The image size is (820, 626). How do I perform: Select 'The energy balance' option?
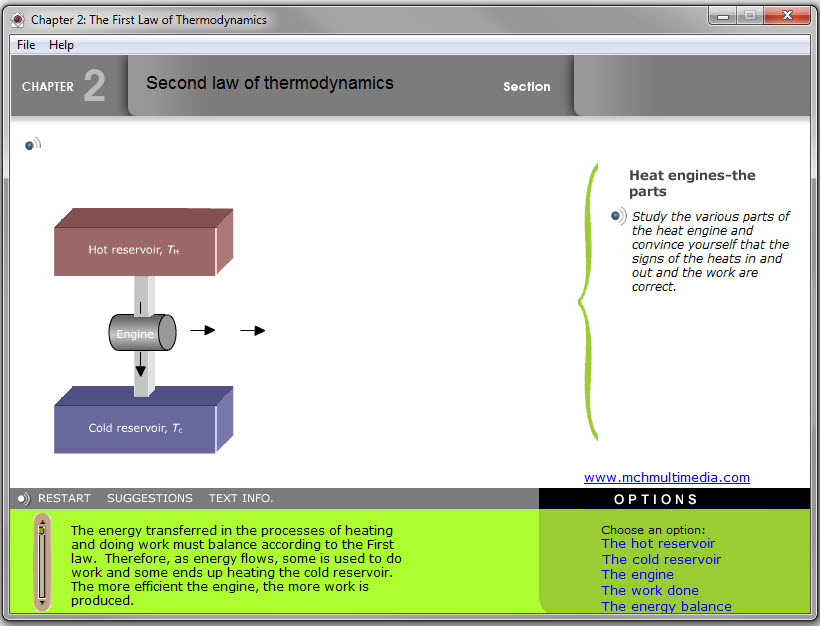[666, 606]
